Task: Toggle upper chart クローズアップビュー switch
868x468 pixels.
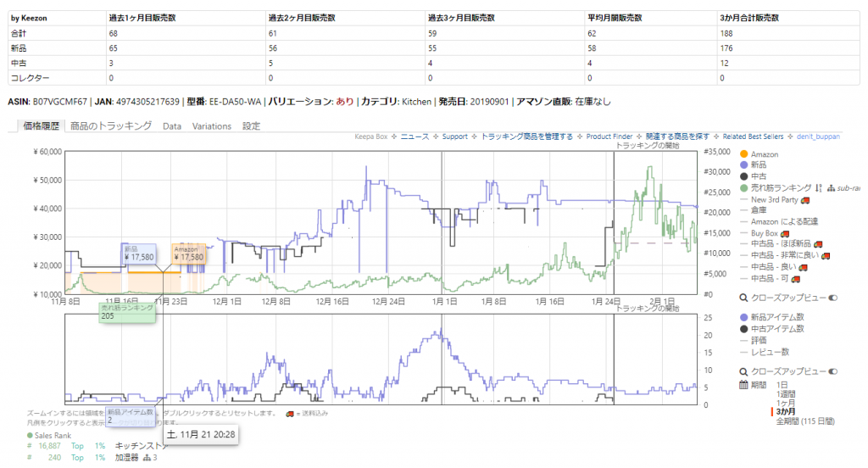Action: point(832,298)
